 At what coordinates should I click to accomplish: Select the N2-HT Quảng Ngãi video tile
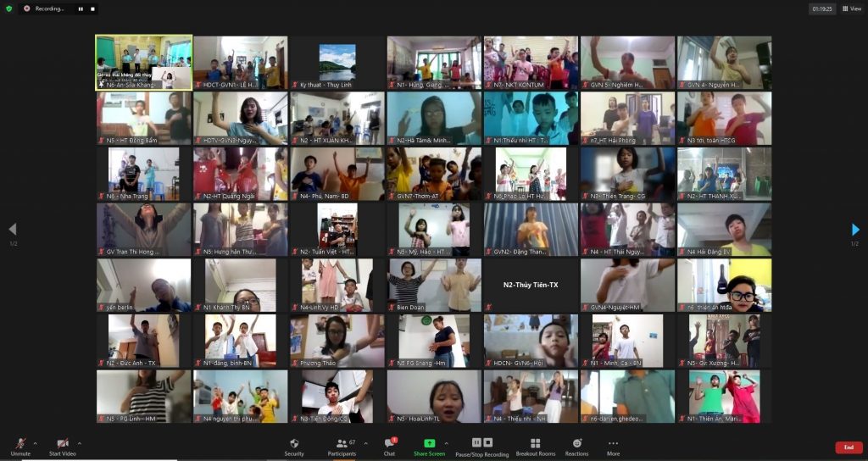240,174
